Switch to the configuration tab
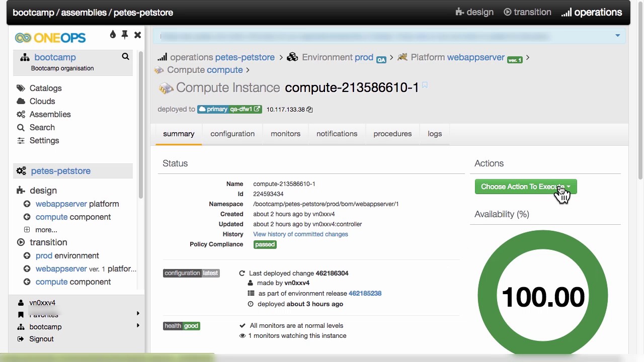Image resolution: width=644 pixels, height=362 pixels. click(x=232, y=134)
